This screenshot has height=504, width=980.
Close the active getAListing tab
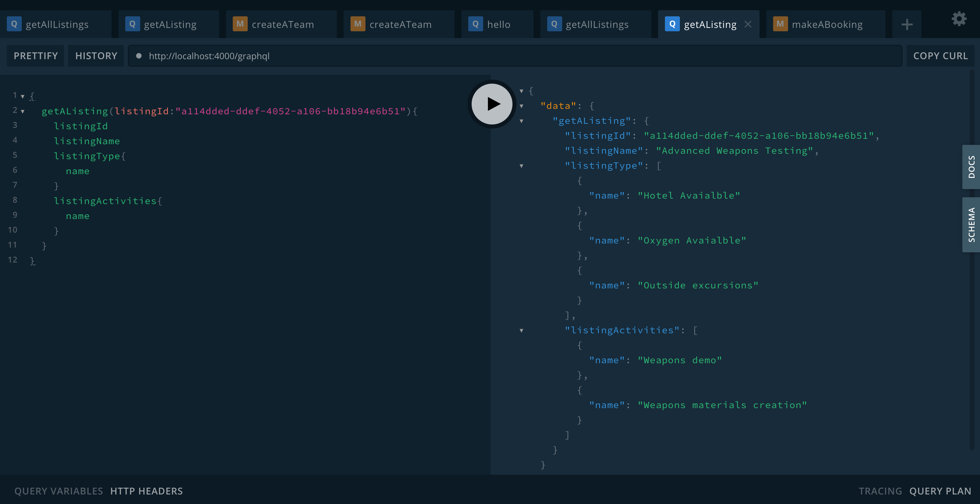pyautogui.click(x=748, y=24)
